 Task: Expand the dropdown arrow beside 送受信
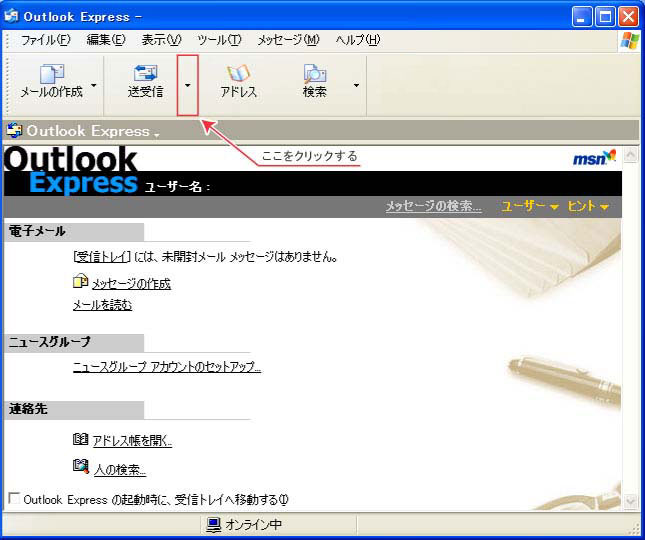[x=187, y=86]
